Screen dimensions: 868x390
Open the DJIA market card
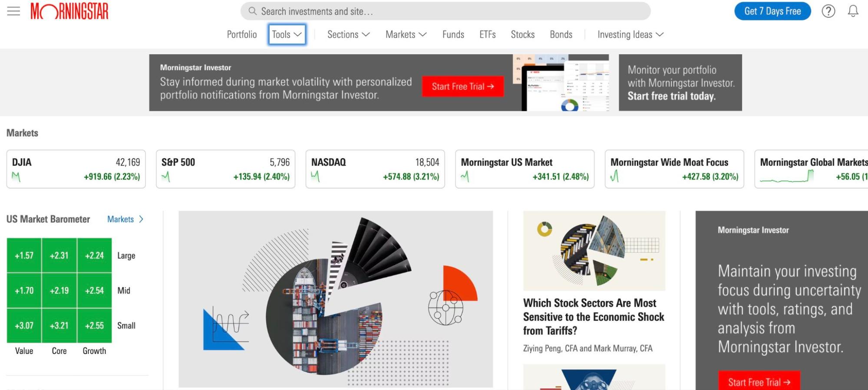click(76, 169)
